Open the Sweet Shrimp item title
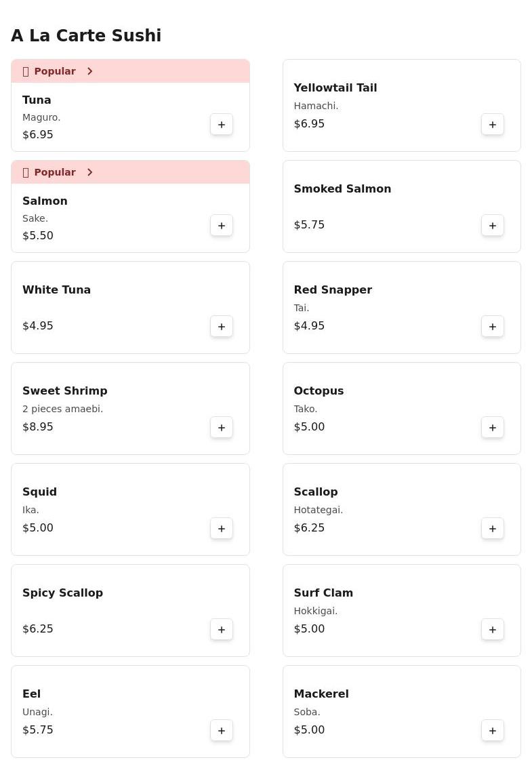 tap(65, 391)
